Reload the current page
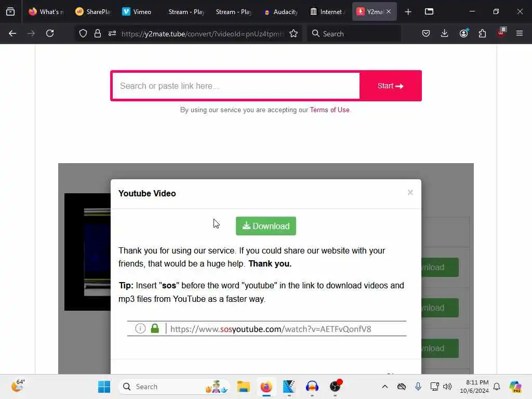Screen dimensions: 532x399 pyautogui.click(x=50, y=33)
